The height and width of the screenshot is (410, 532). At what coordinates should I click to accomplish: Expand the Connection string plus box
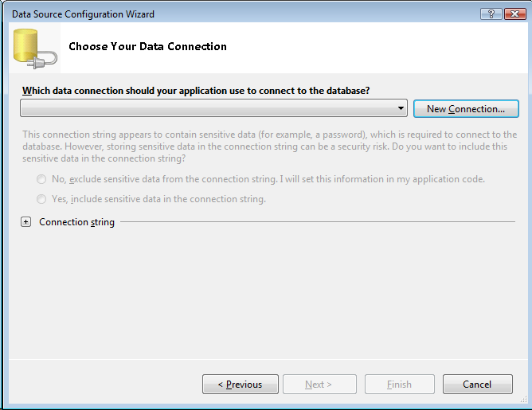pyautogui.click(x=26, y=222)
